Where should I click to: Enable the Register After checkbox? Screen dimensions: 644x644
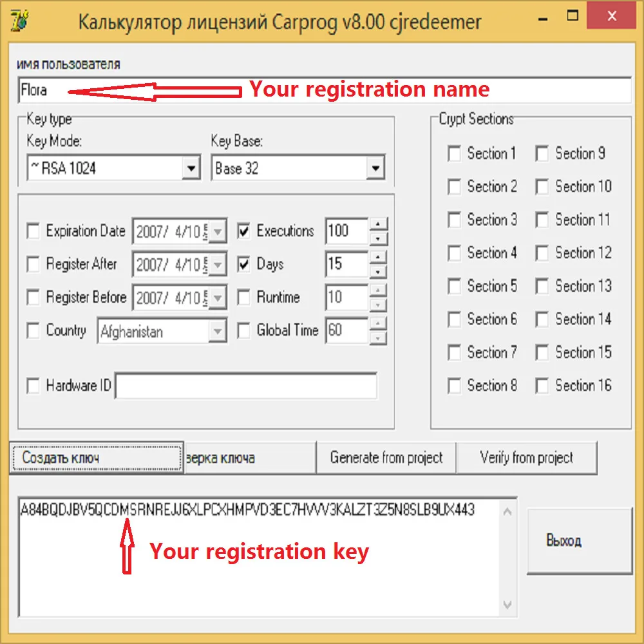point(33,264)
